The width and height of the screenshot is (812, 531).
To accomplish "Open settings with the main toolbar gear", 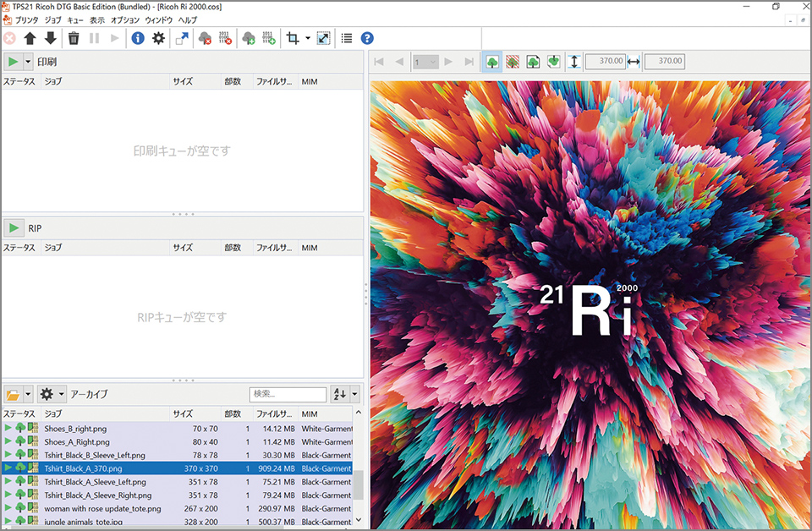I will coord(158,38).
